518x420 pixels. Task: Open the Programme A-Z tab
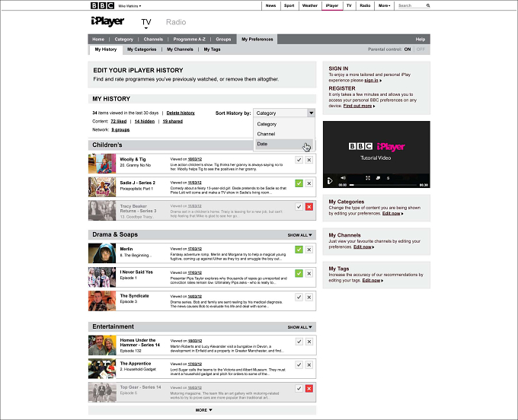(x=189, y=39)
